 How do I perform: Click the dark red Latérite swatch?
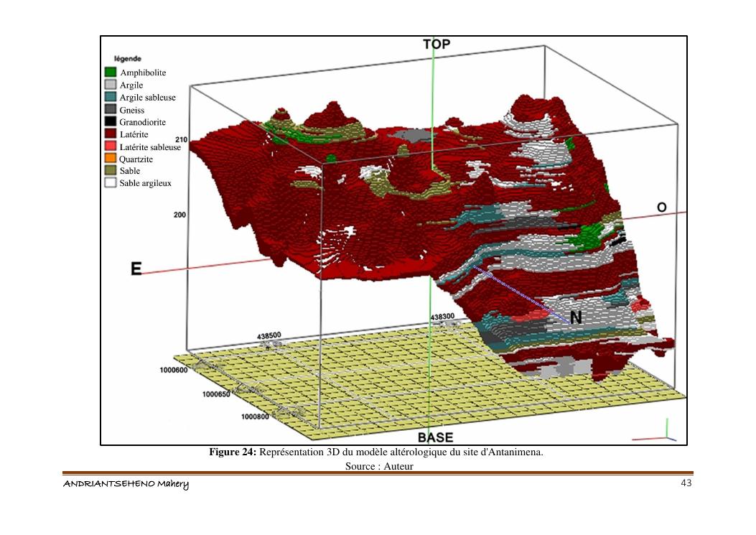pos(111,134)
